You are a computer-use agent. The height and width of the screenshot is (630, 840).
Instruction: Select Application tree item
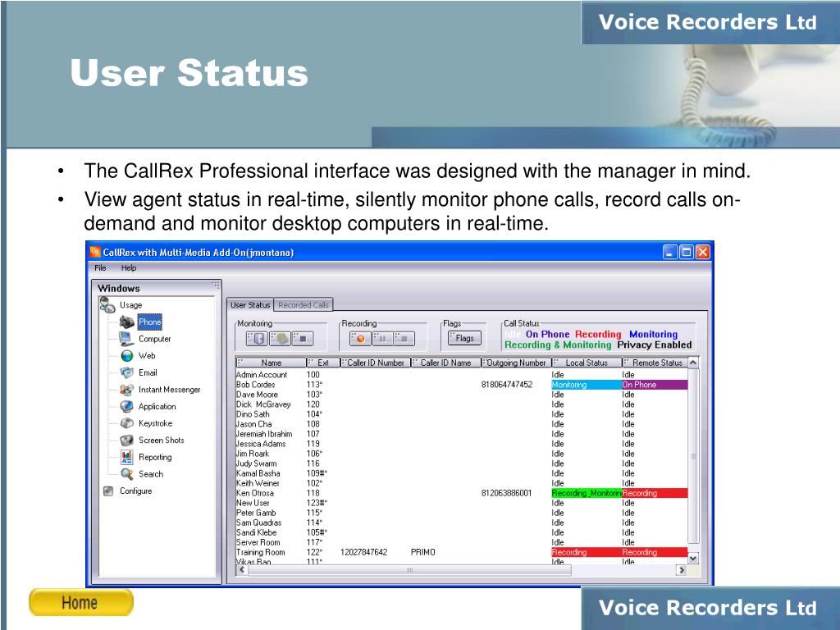tap(157, 406)
